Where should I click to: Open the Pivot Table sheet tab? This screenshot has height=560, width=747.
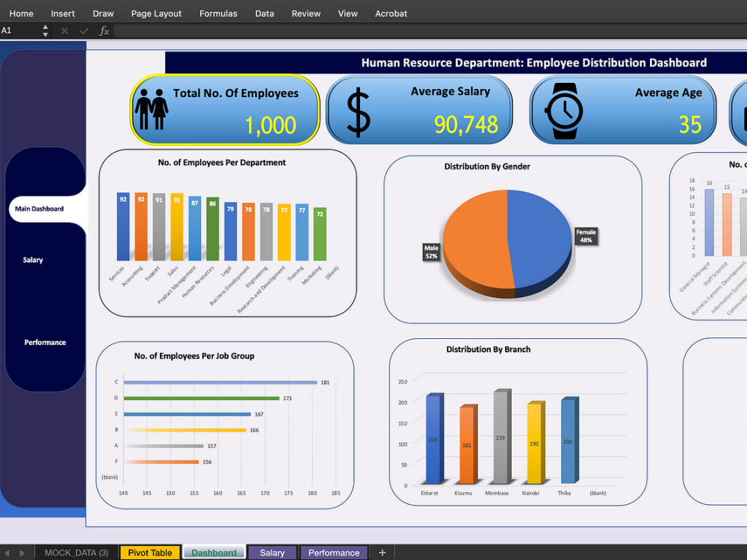[x=149, y=553]
